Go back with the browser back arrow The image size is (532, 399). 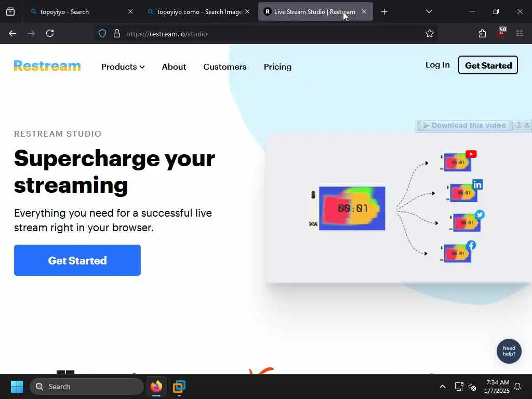[x=12, y=34]
